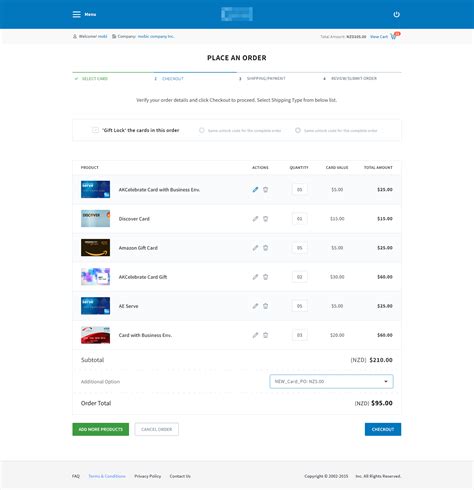Open the Privacy Policy link

(x=148, y=476)
